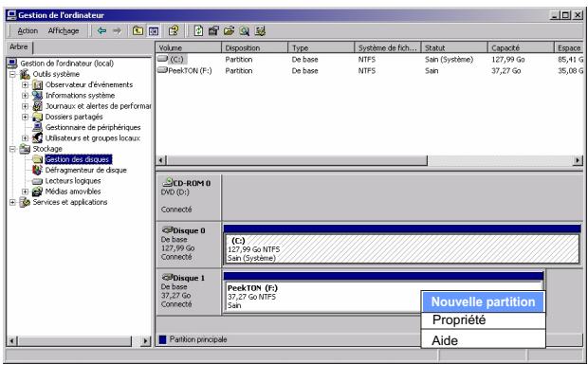
Task: Sort by the Capacité column header
Action: [521, 48]
